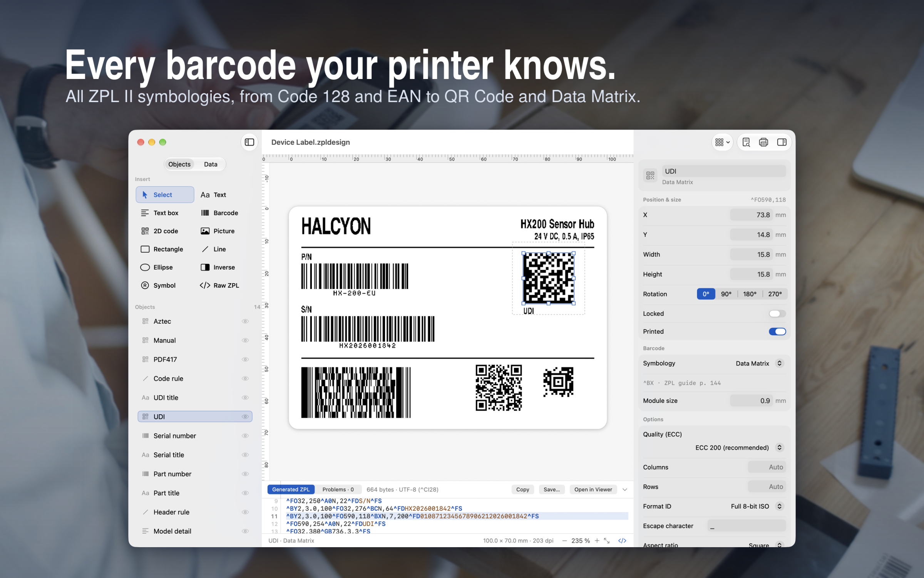
Task: Toggle the left sidebar panel icon
Action: tap(249, 142)
